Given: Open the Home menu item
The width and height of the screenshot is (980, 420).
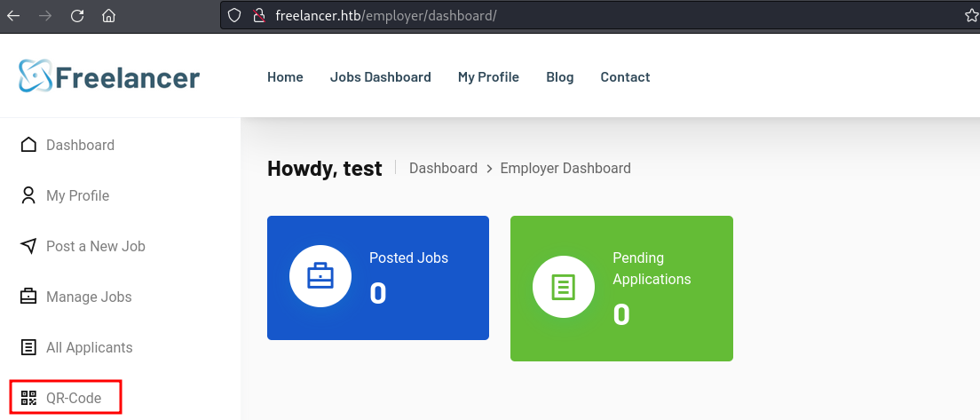Looking at the screenshot, I should tap(285, 77).
